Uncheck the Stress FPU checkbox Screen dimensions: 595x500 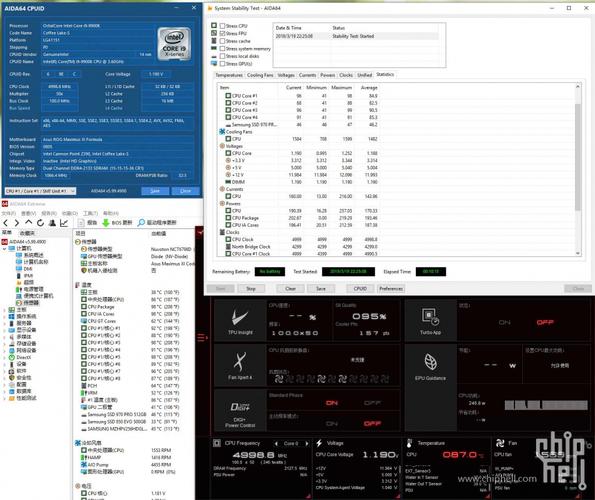tap(222, 33)
